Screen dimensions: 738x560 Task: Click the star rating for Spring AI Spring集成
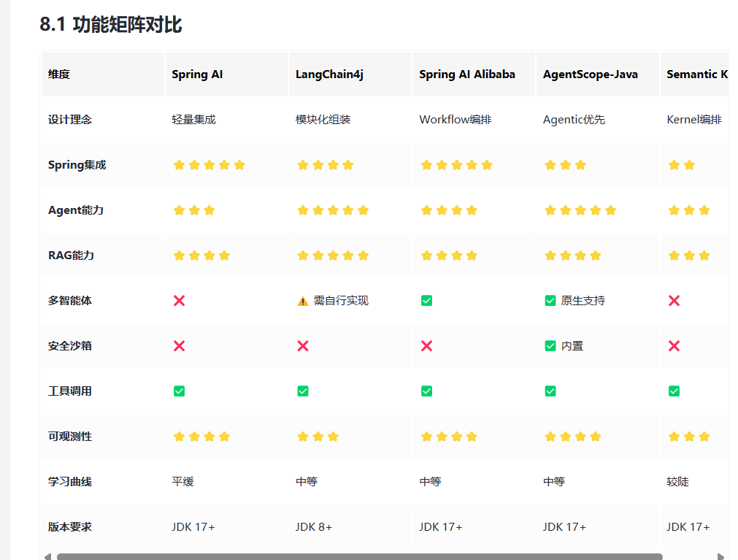coord(210,165)
